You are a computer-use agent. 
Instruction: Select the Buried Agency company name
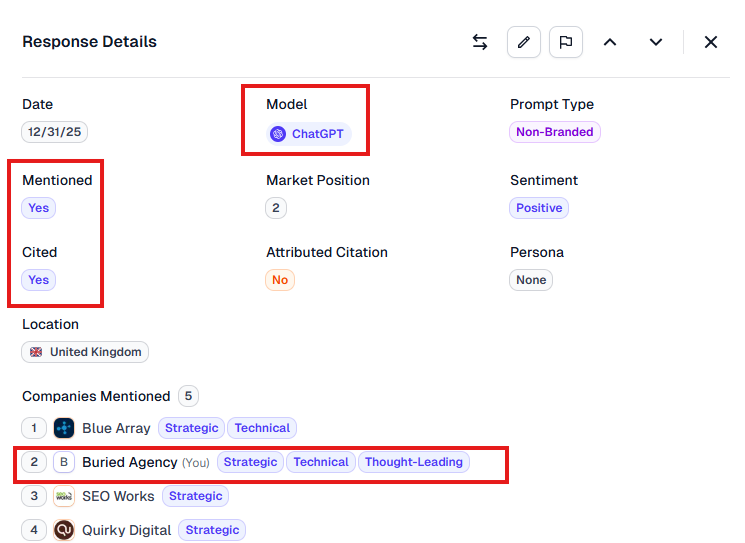coord(130,462)
